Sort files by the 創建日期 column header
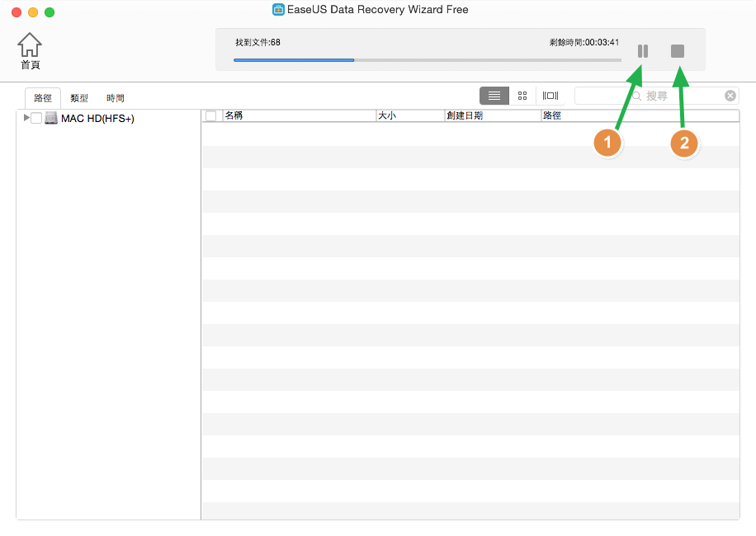Screen dimensions: 756x536 coord(492,116)
